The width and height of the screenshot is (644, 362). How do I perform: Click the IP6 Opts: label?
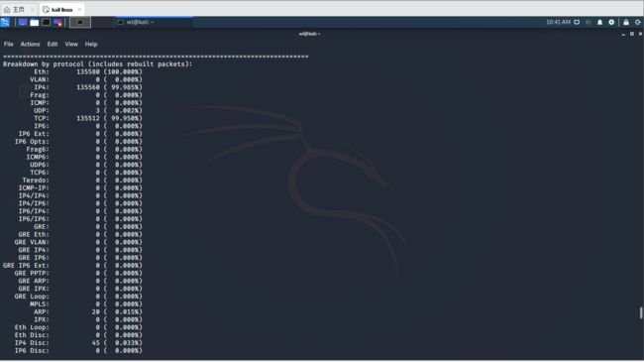point(32,142)
